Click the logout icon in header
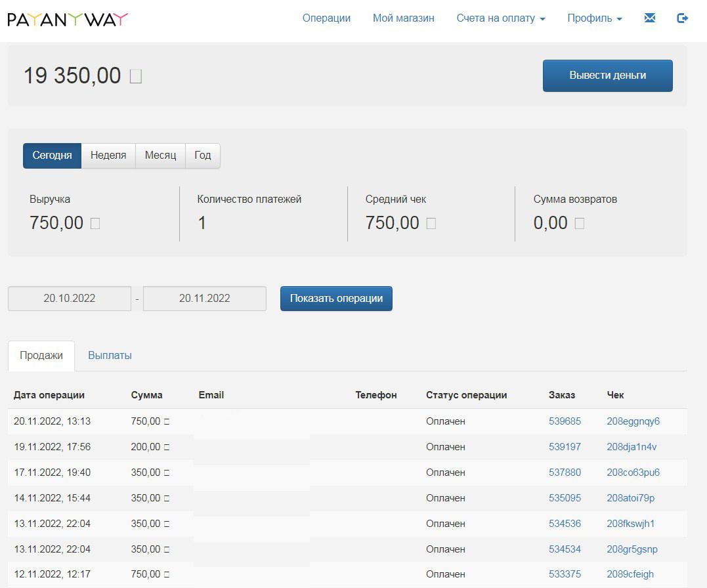The width and height of the screenshot is (707, 588). pos(682,18)
